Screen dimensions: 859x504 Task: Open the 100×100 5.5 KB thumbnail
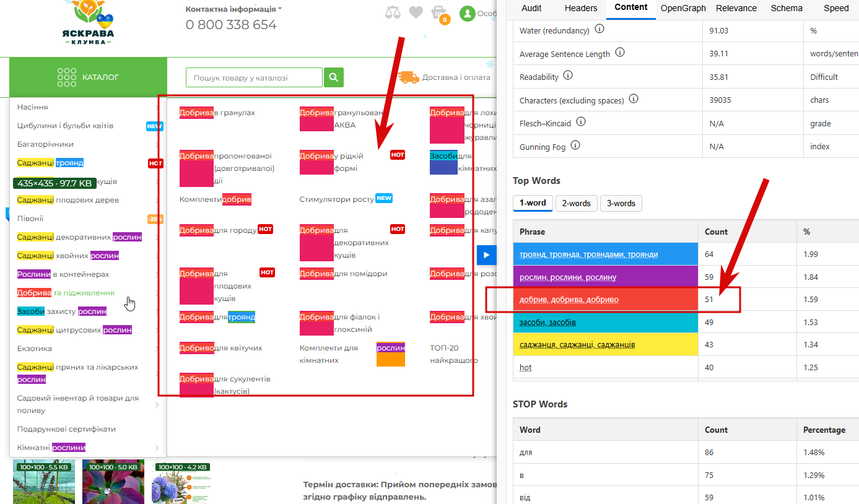44,482
